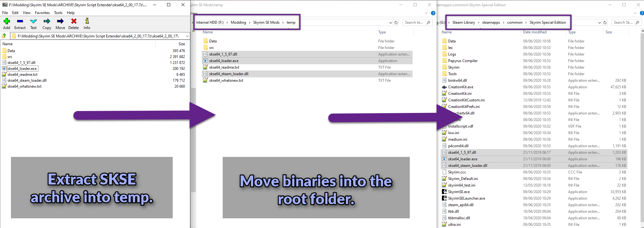Select Skyrim.ccc file

pyautogui.click(x=457, y=172)
